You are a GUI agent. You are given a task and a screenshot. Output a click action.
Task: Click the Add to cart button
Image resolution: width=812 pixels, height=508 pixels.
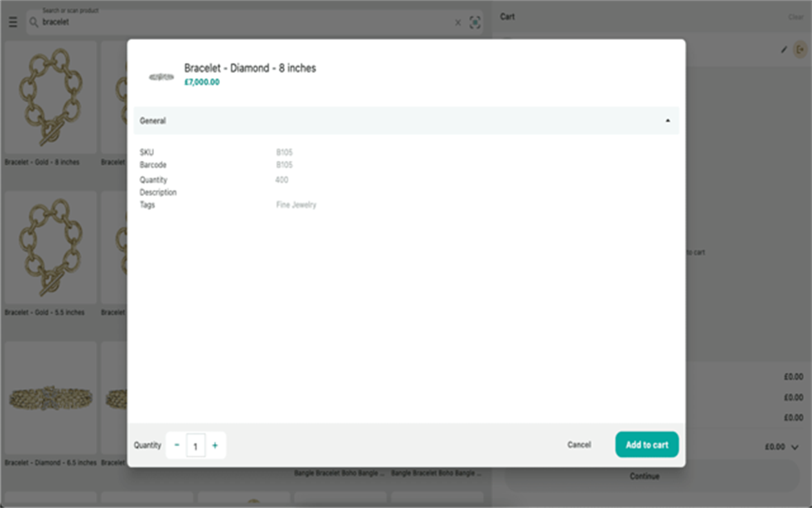(x=646, y=445)
